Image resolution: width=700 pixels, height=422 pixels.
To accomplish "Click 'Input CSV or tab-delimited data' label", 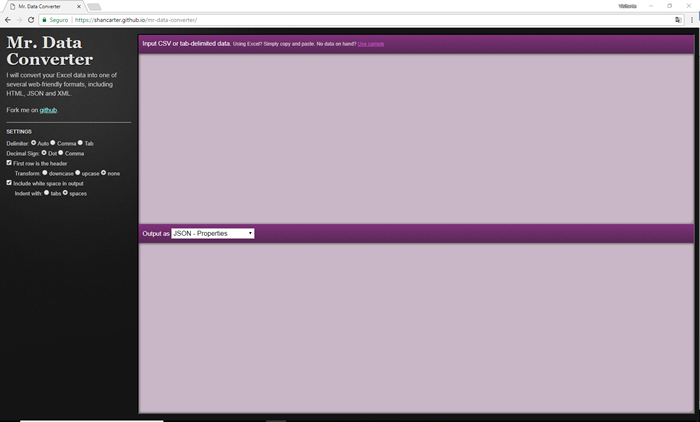I will click(186, 44).
